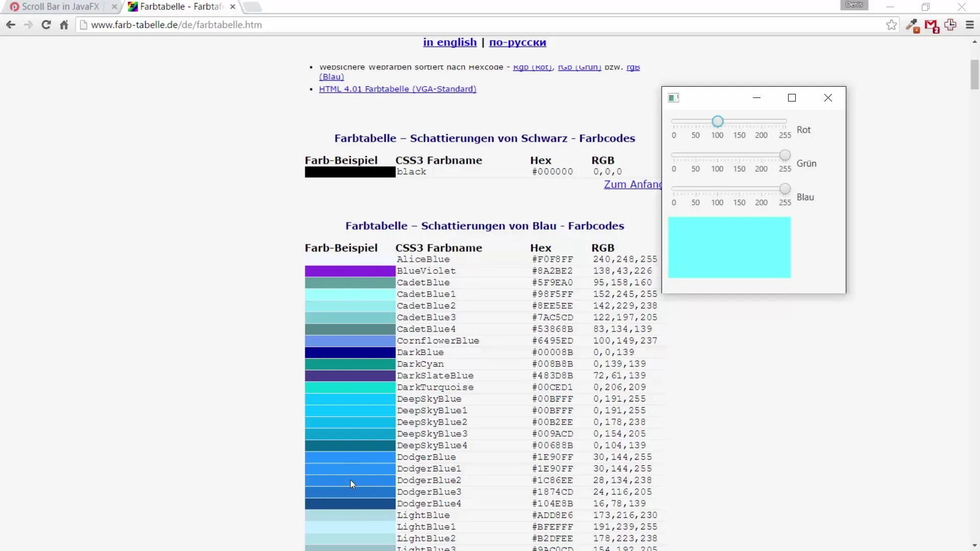Close the JavaFX slider window
The image size is (980, 551).
[x=828, y=97]
